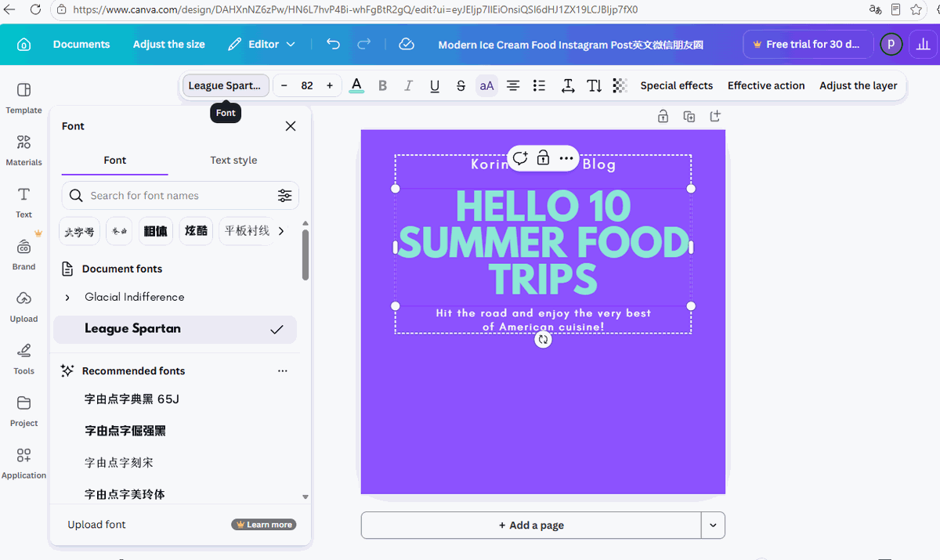Open the Add a page dropdown arrow
940x560 pixels.
tap(713, 525)
